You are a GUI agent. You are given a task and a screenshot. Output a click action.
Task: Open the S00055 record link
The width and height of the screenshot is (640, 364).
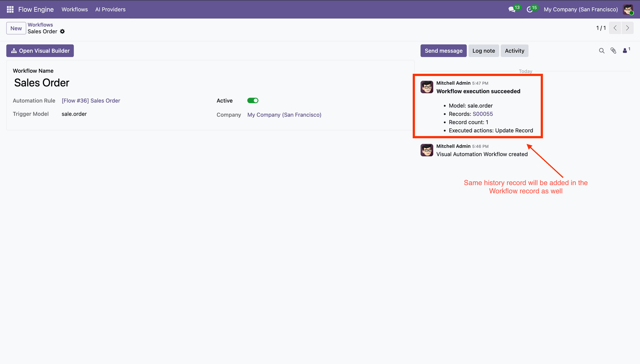tap(483, 114)
